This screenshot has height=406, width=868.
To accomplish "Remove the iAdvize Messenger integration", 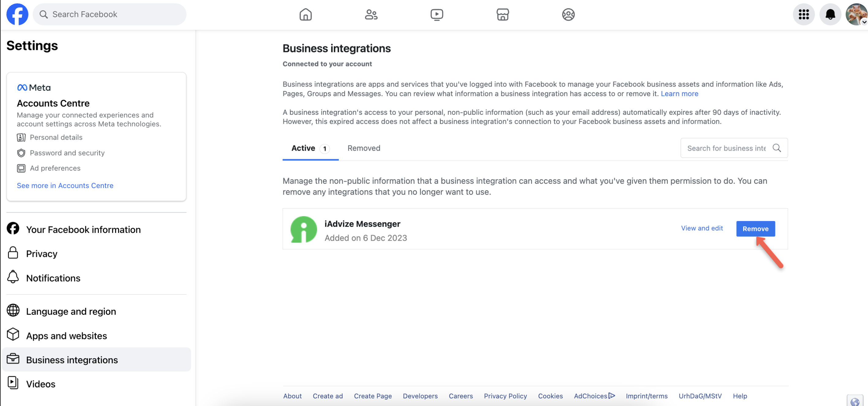I will [755, 229].
